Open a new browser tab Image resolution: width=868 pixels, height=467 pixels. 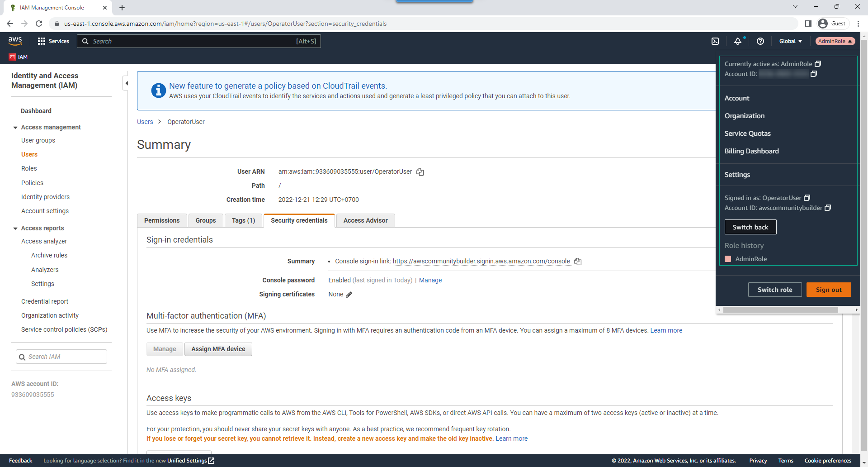(x=122, y=8)
